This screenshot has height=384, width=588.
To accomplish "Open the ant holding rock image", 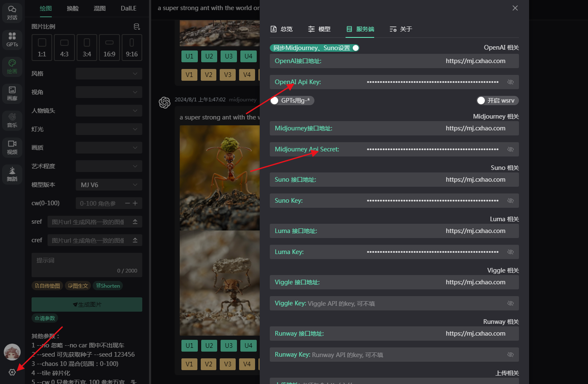I will tap(220, 283).
